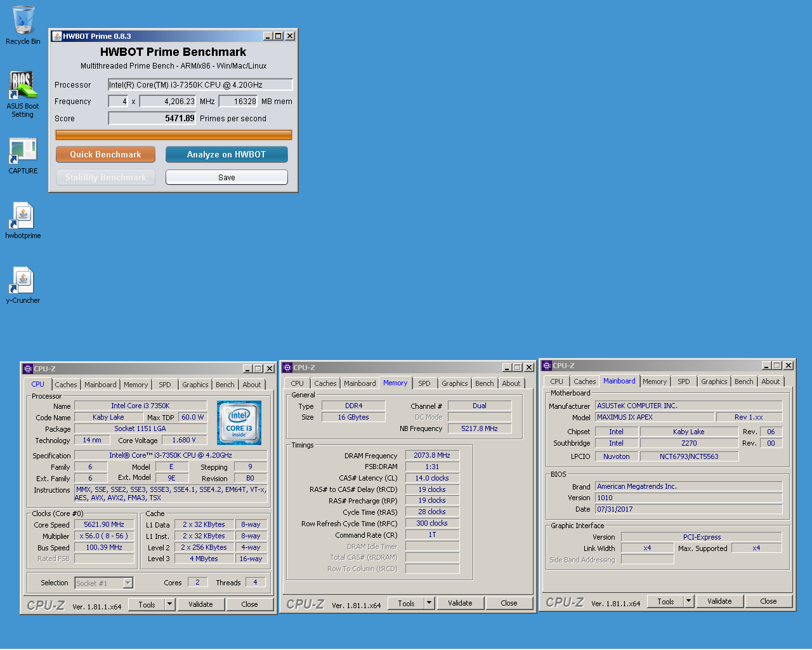This screenshot has width=812, height=650.
Task: Open Memory tab in CPU-Z CPU window
Action: pyautogui.click(x=136, y=385)
